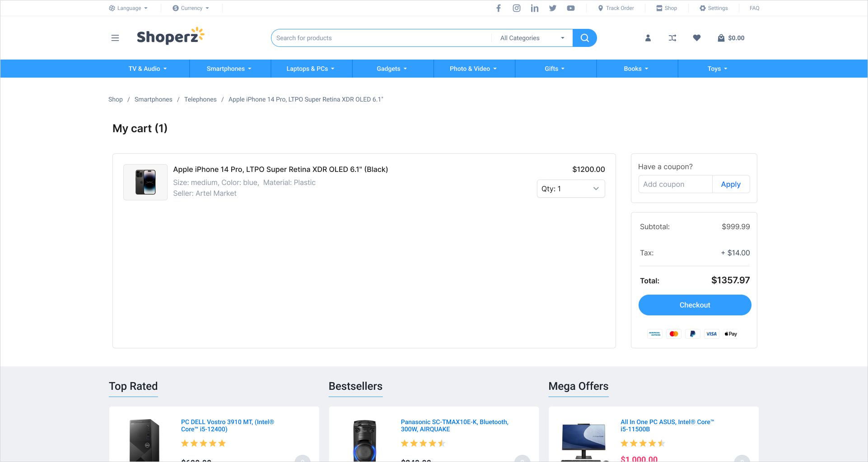Viewport: 868px width, 462px height.
Task: Open Settings in top bar
Action: tap(714, 8)
